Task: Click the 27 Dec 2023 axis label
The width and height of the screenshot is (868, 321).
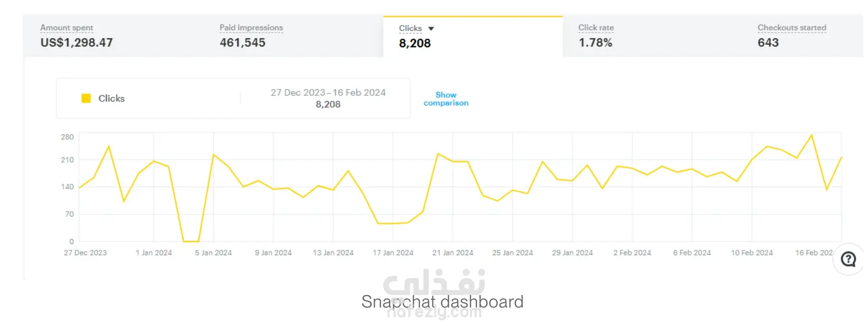Action: point(85,253)
